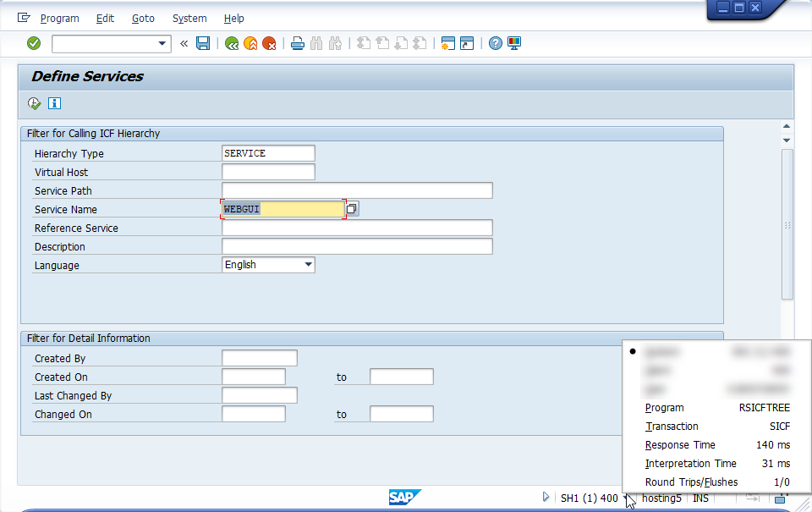Click hosting5 server name in status bar

(x=661, y=498)
